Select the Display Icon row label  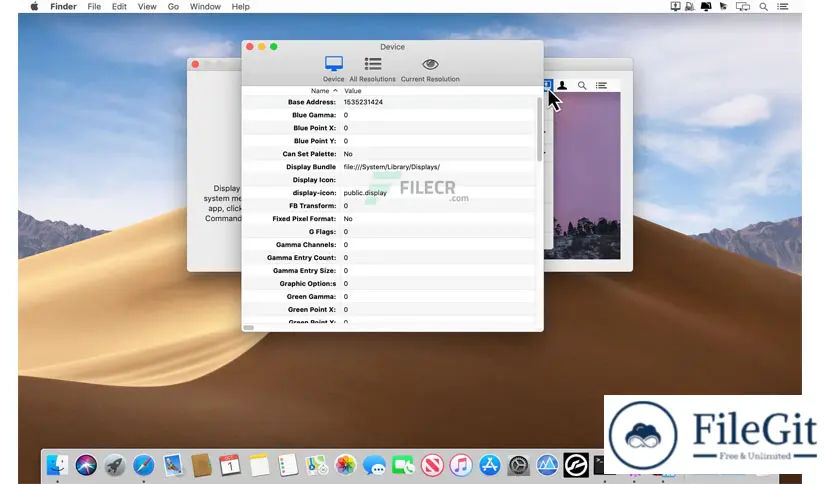coord(314,180)
